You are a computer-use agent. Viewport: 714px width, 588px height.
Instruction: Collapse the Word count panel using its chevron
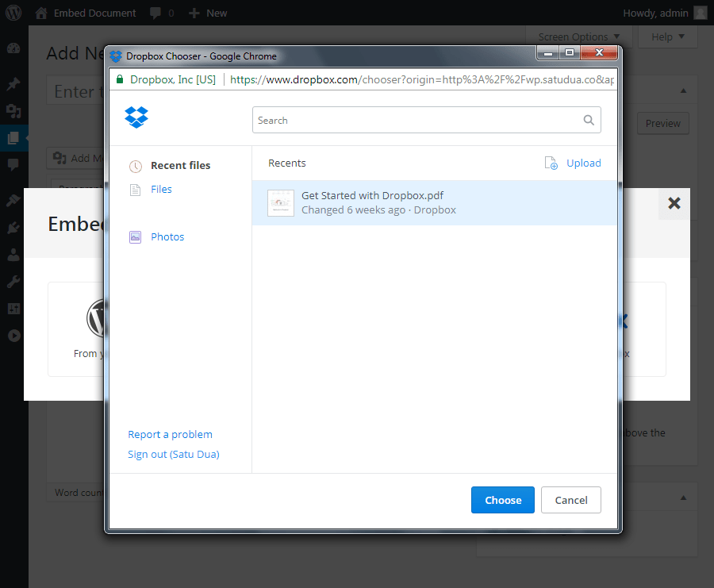click(682, 497)
